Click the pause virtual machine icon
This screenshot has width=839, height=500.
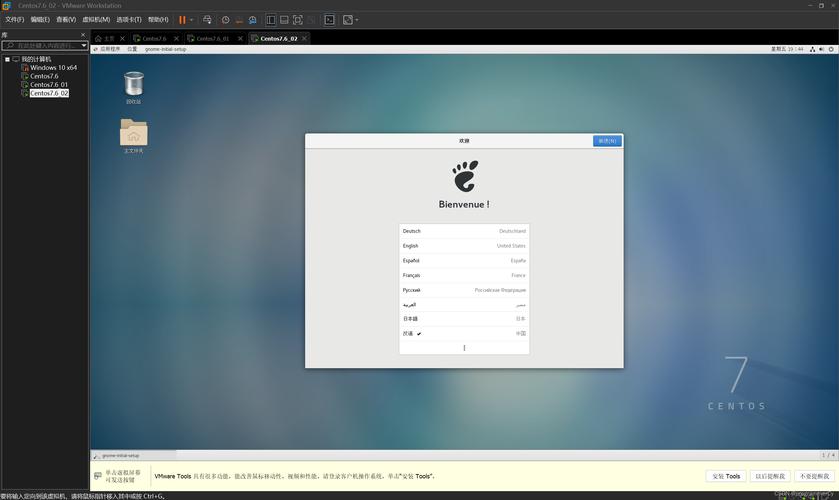click(182, 20)
